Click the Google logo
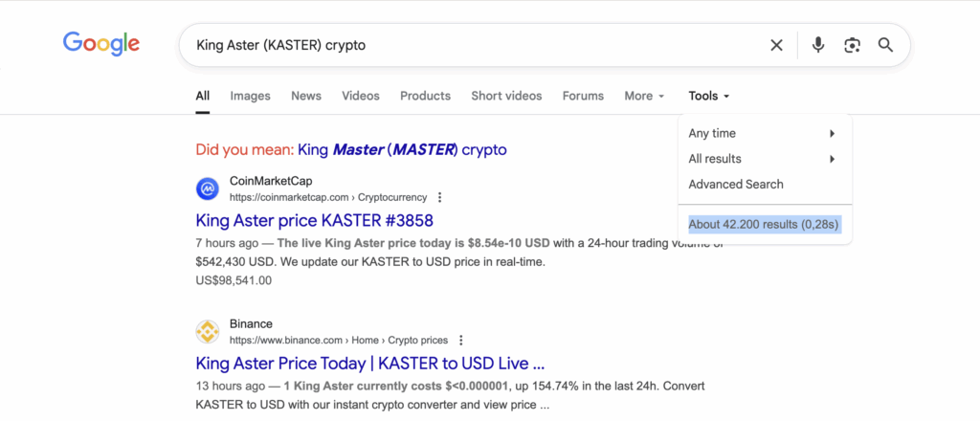Screen dimensions: 980x421 [101, 44]
